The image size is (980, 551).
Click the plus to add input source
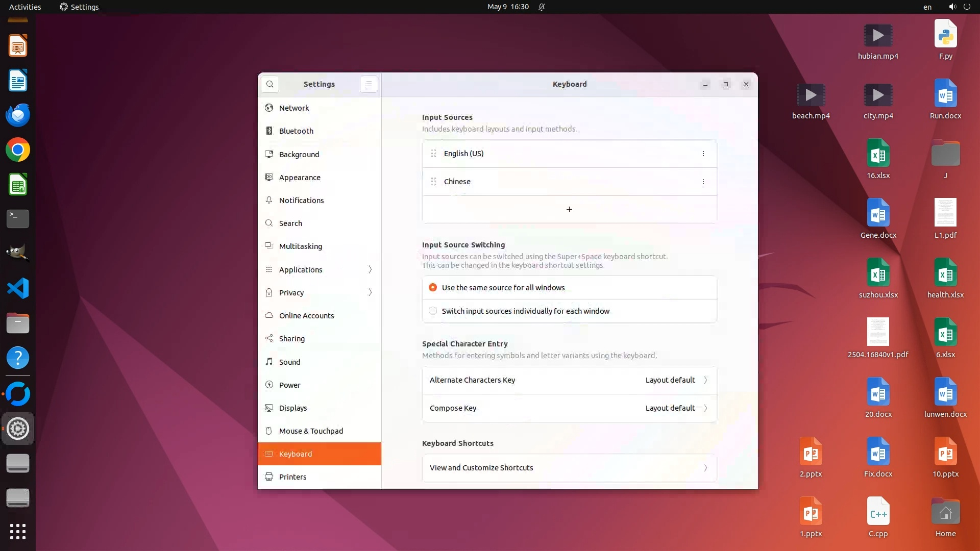click(x=569, y=210)
